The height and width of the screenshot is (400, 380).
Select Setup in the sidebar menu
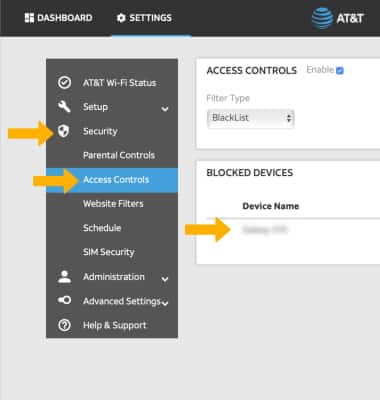tap(95, 107)
